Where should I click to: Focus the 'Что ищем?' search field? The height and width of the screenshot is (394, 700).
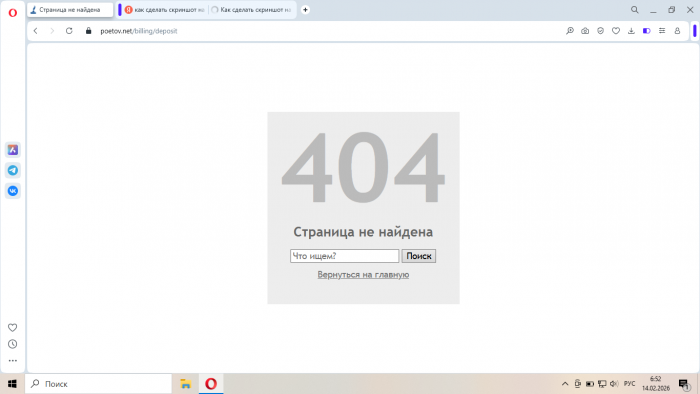click(x=344, y=256)
